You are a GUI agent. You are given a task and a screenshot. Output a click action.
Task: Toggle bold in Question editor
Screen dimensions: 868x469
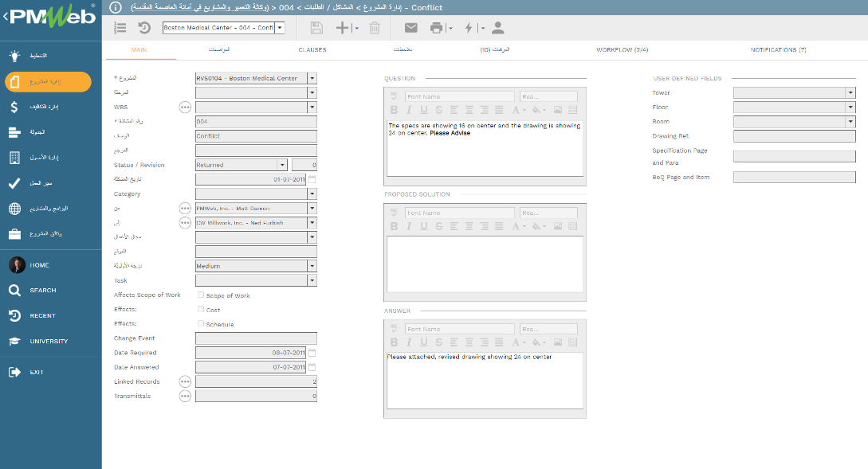[394, 110]
